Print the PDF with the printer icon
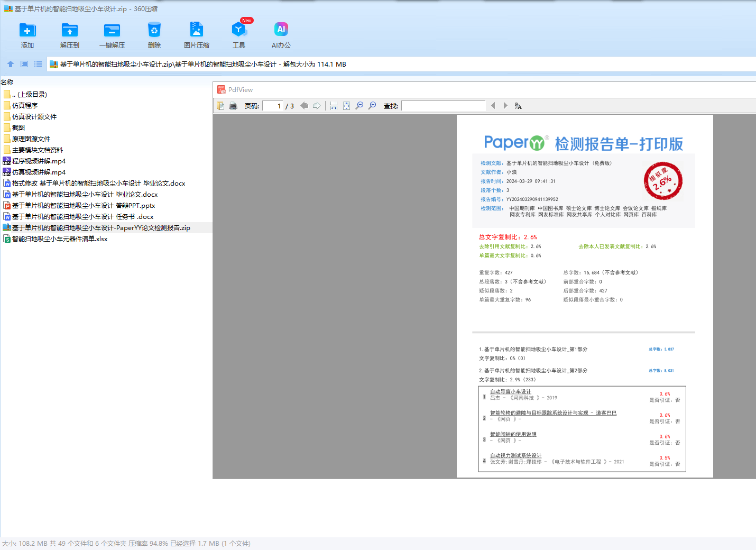The width and height of the screenshot is (756, 550). [x=233, y=106]
